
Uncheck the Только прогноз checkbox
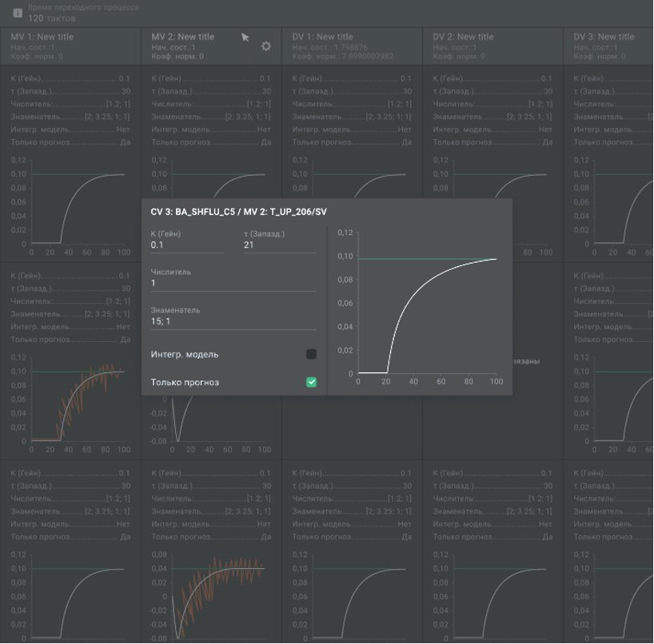point(311,382)
